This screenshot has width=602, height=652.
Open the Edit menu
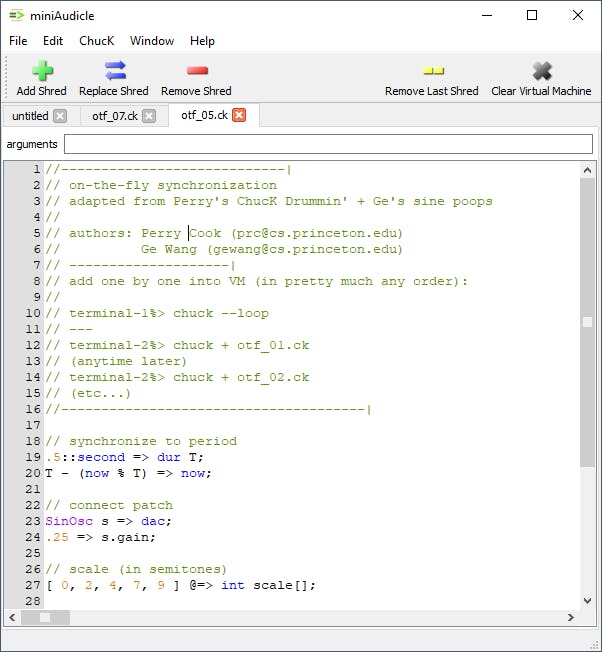pos(53,41)
